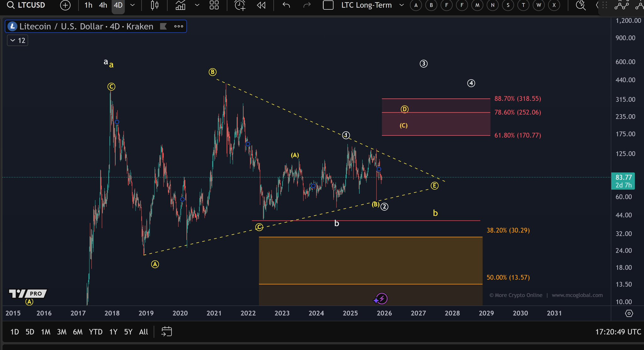644x350 pixels.
Task: Start bar replay with the rewind icon
Action: point(261,5)
